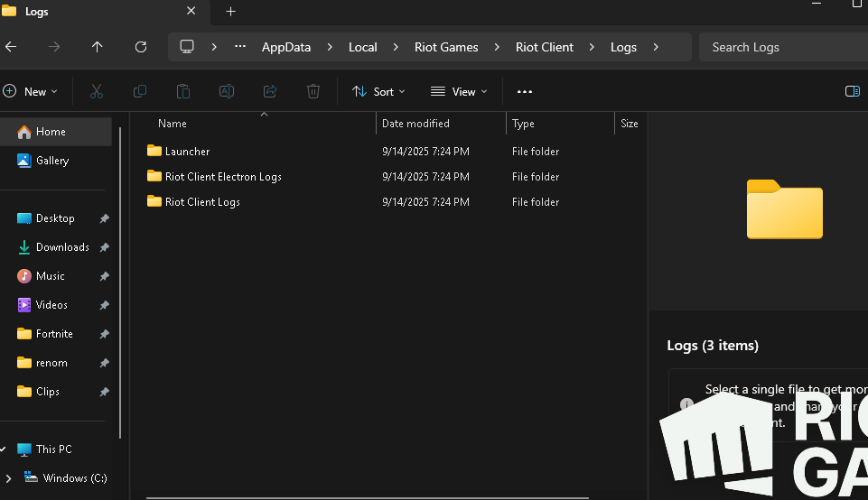Expand chevron after Riot Games breadcrumb
The image size is (868, 500).
(x=497, y=47)
